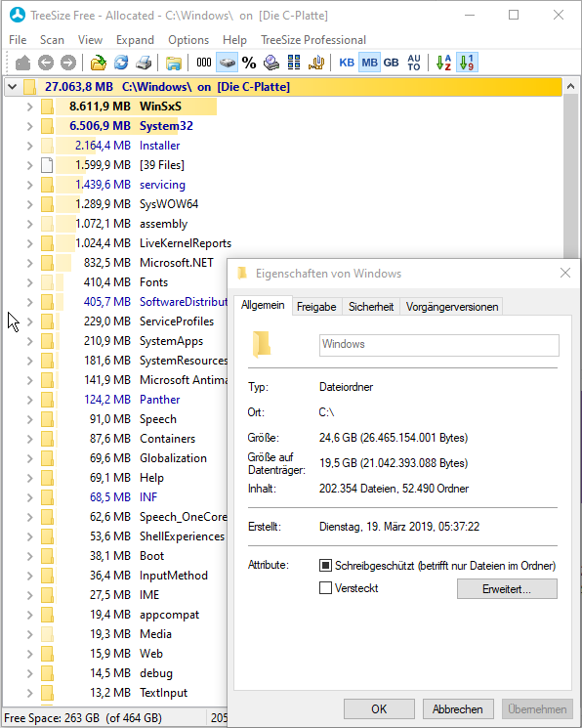Select the Allgemein tab
This screenshot has height=728, width=582.
point(263,306)
